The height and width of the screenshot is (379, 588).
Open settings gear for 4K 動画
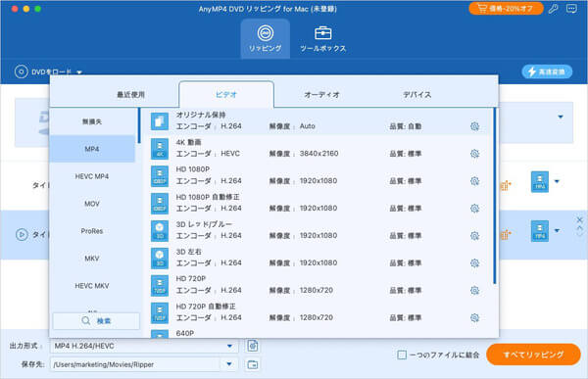coord(474,154)
